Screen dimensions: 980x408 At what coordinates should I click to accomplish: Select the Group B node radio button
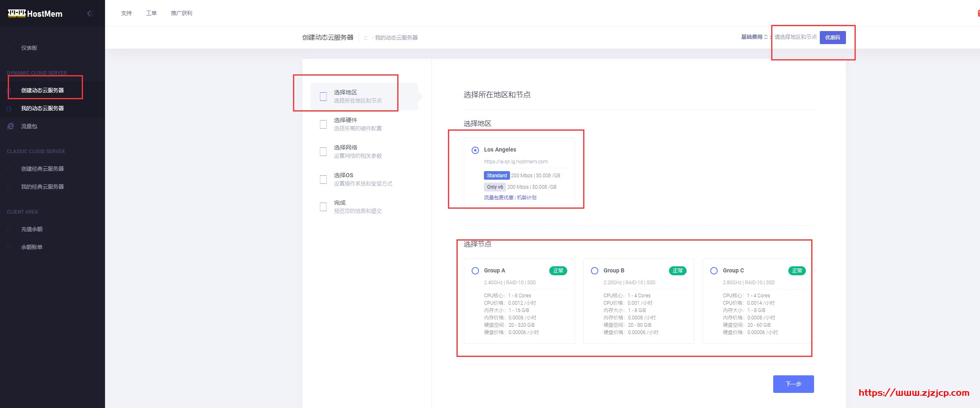(595, 271)
